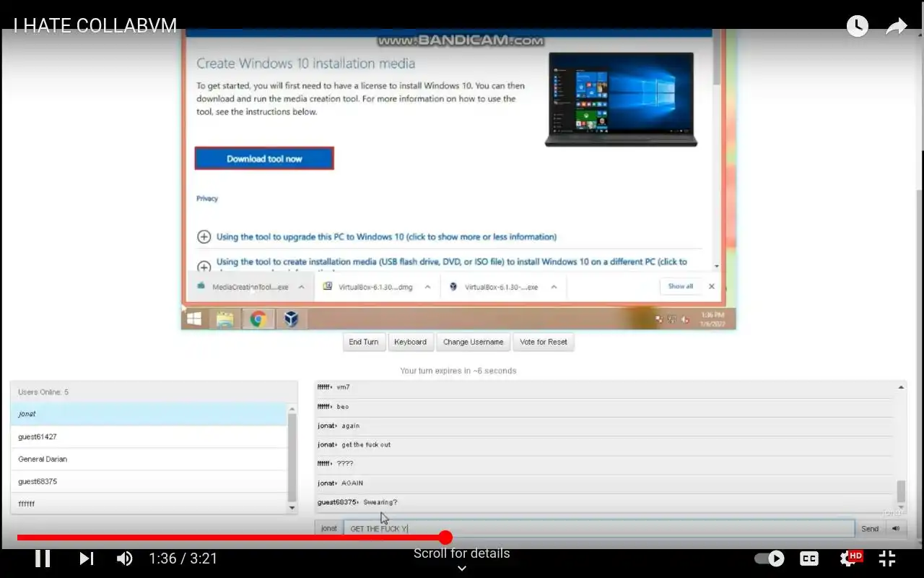The height and width of the screenshot is (578, 924).
Task: Skip to the next video
Action: tap(86, 558)
